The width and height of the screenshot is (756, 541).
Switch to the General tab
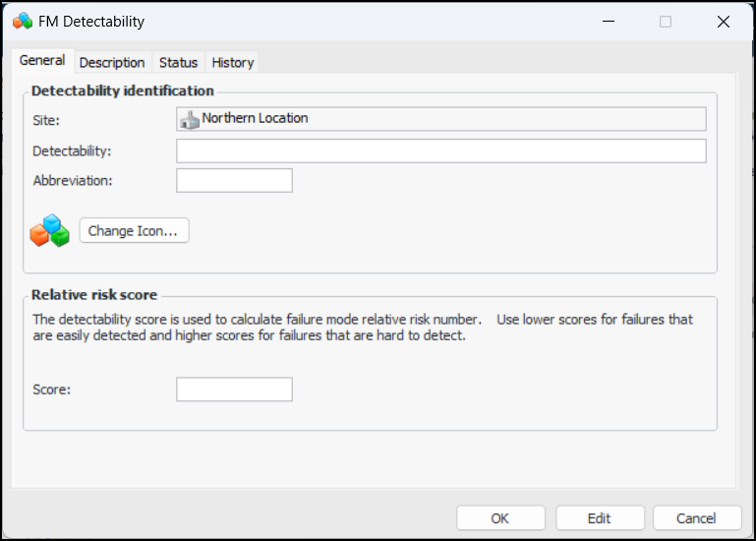coord(42,61)
